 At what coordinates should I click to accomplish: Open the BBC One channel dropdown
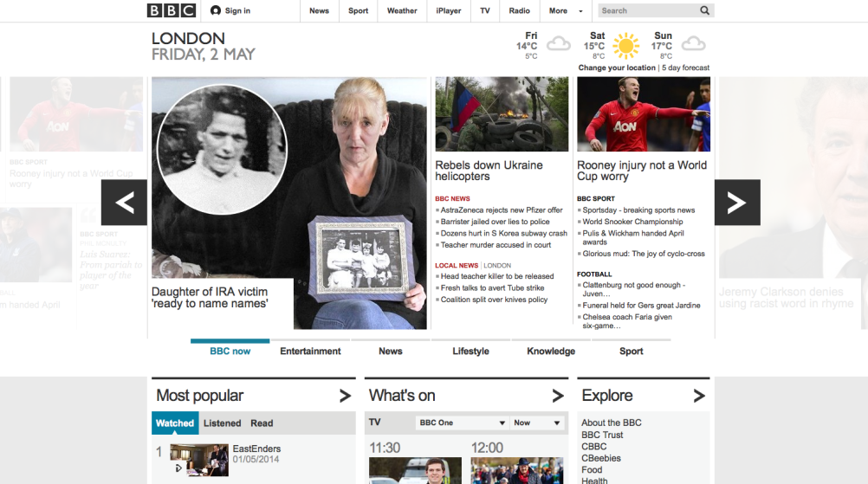pyautogui.click(x=462, y=423)
